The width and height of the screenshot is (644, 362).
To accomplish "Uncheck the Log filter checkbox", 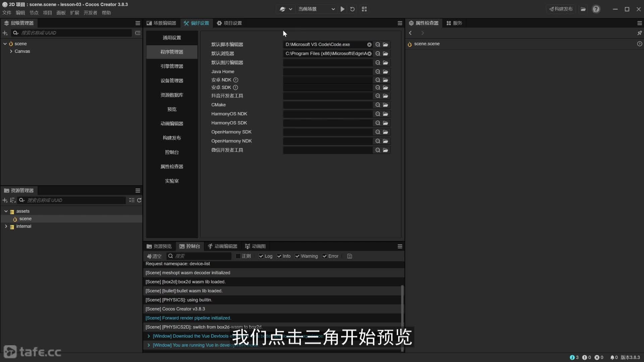I will (261, 256).
